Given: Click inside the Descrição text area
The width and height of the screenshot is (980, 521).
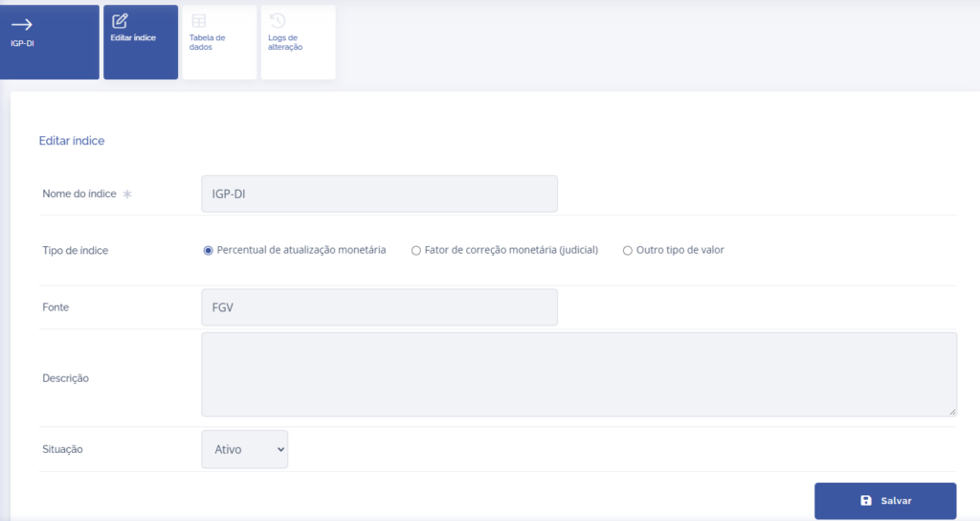Looking at the screenshot, I should (x=578, y=374).
